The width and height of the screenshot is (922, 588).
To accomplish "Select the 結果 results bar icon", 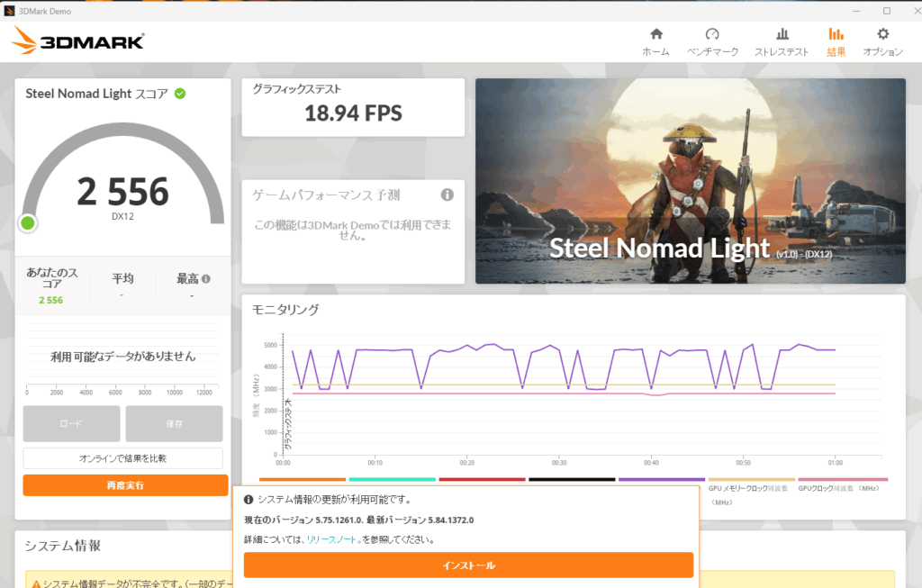I will (x=836, y=34).
